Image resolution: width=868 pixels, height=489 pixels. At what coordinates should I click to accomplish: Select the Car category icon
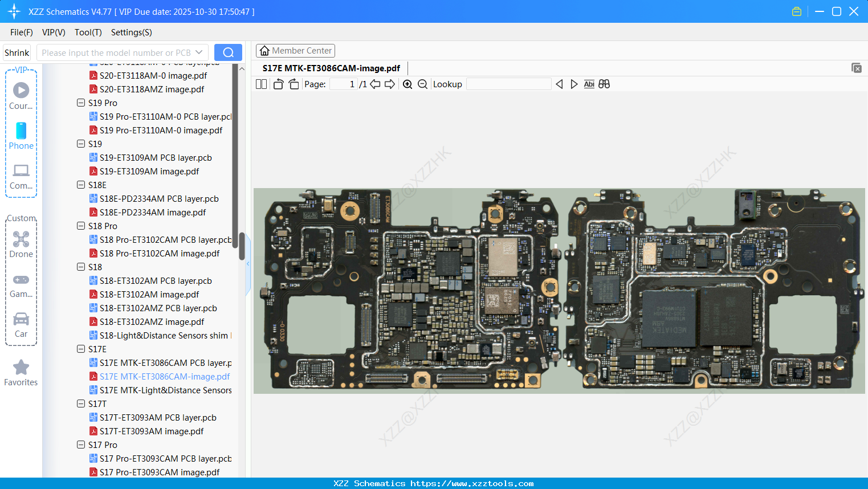[x=21, y=320]
